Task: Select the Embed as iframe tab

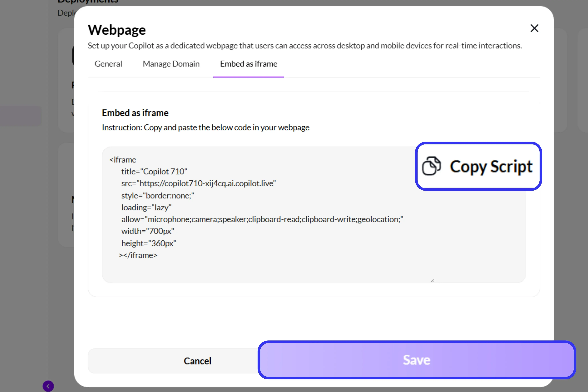Action: [248, 64]
